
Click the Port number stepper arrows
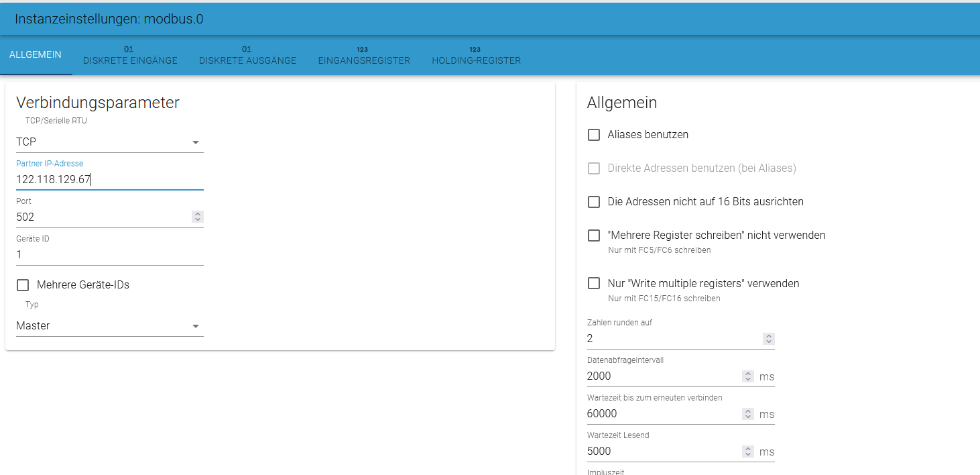point(197,217)
